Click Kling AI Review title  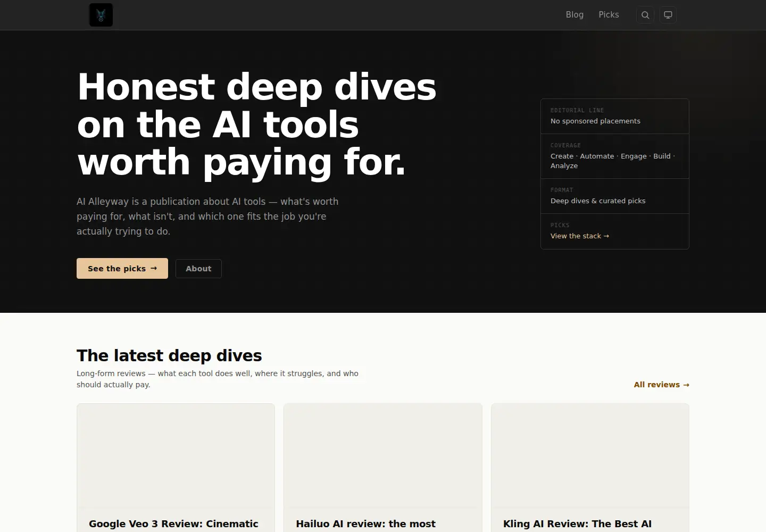click(577, 524)
